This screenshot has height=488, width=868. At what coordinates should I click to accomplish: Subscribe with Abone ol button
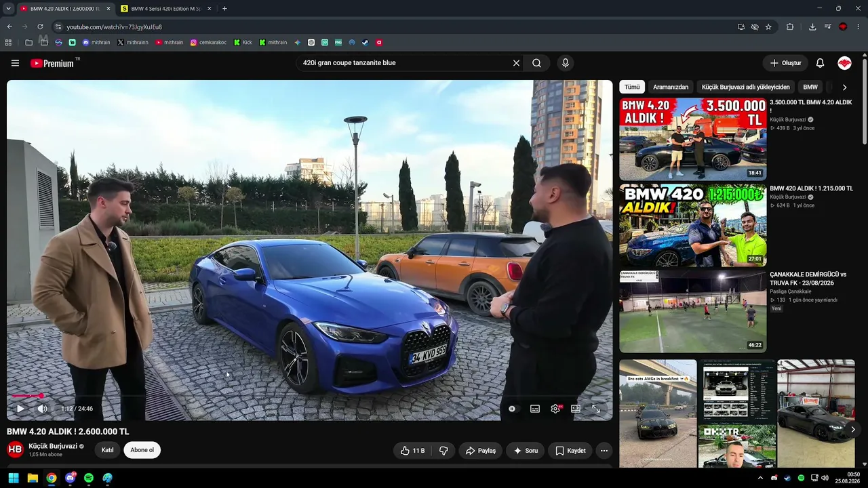pyautogui.click(x=142, y=450)
